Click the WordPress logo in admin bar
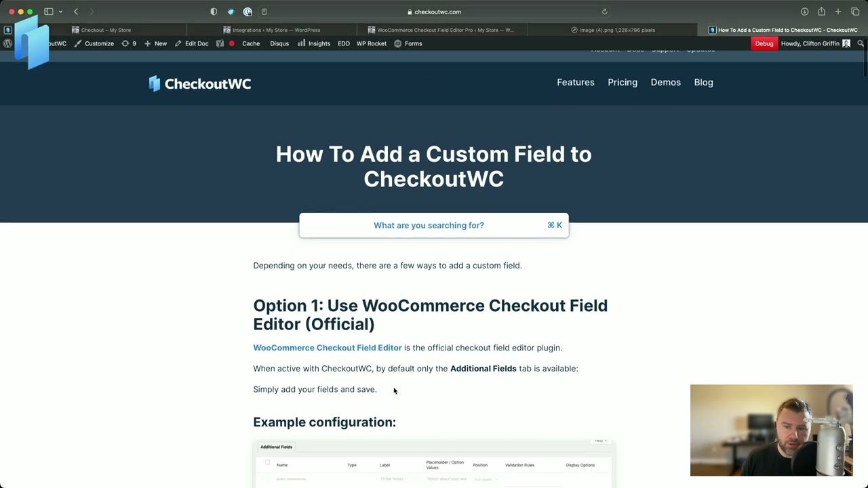This screenshot has width=868, height=488. click(7, 43)
